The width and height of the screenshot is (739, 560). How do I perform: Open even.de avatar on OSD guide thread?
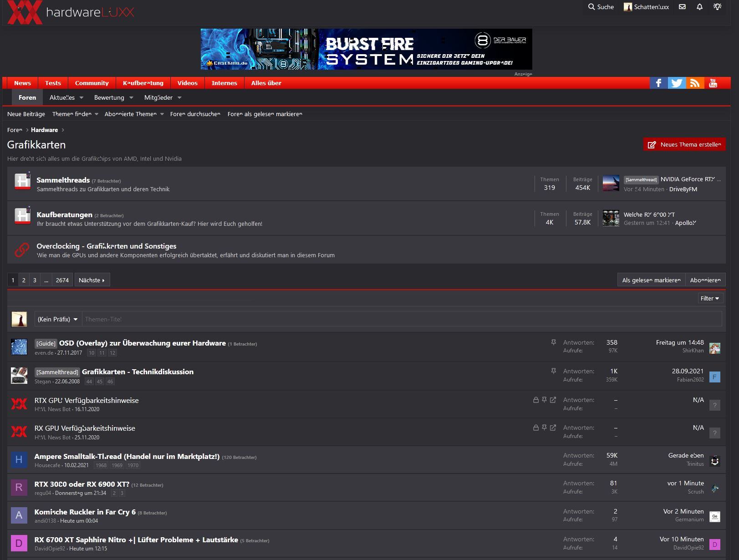(x=19, y=347)
